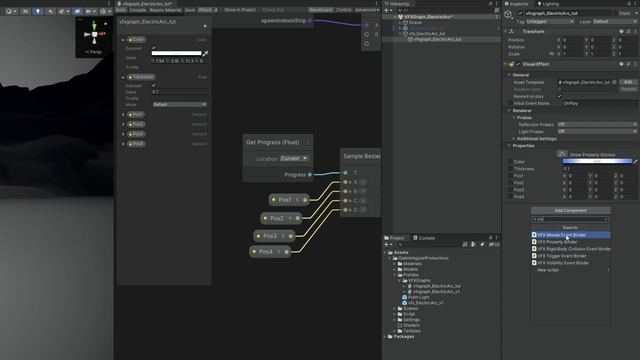Open Light Probes dropdown
The width and height of the screenshot is (640, 360).
tap(597, 131)
